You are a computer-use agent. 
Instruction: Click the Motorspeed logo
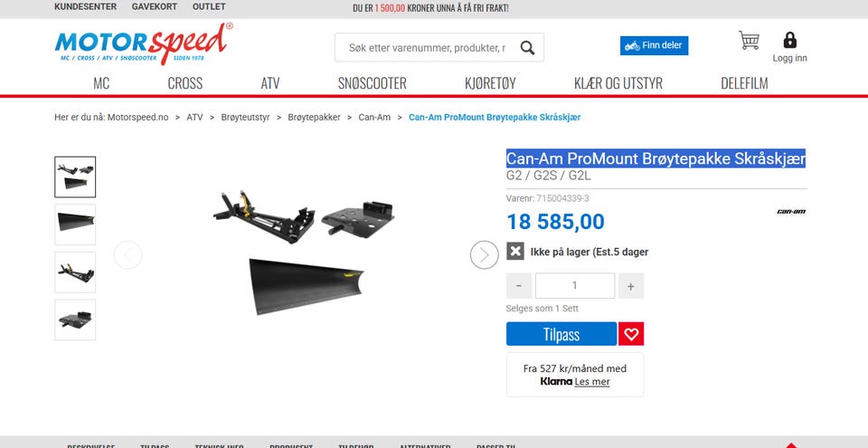(144, 43)
